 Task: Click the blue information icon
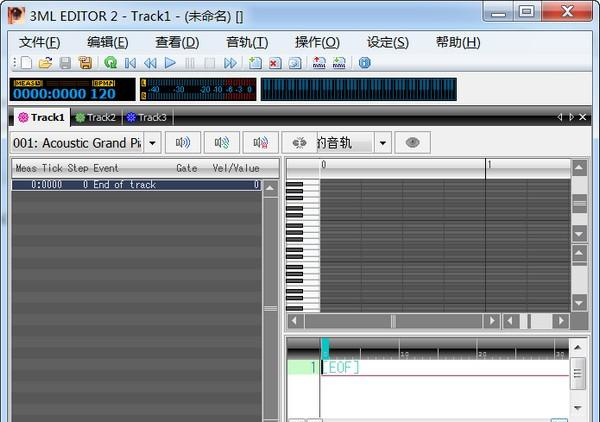tap(364, 62)
